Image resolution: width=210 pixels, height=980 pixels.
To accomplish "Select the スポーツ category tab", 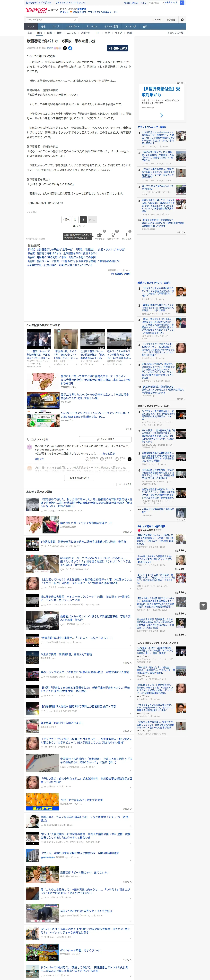I will pyautogui.click(x=85, y=33).
